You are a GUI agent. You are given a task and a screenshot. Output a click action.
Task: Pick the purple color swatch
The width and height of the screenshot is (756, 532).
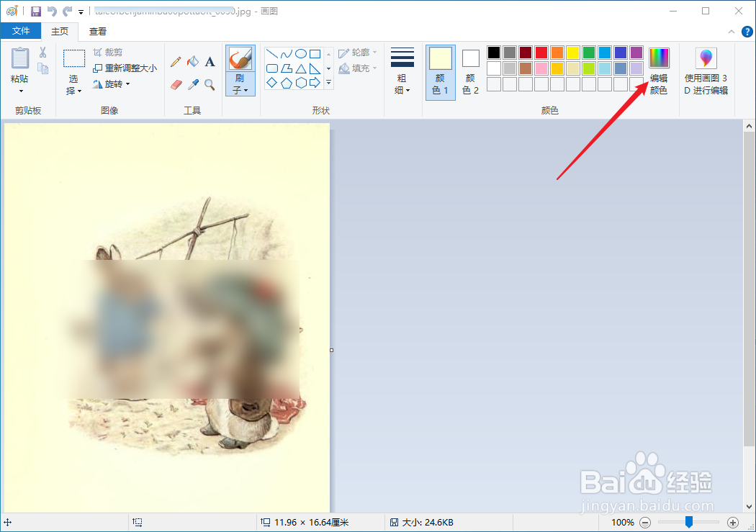[636, 52]
